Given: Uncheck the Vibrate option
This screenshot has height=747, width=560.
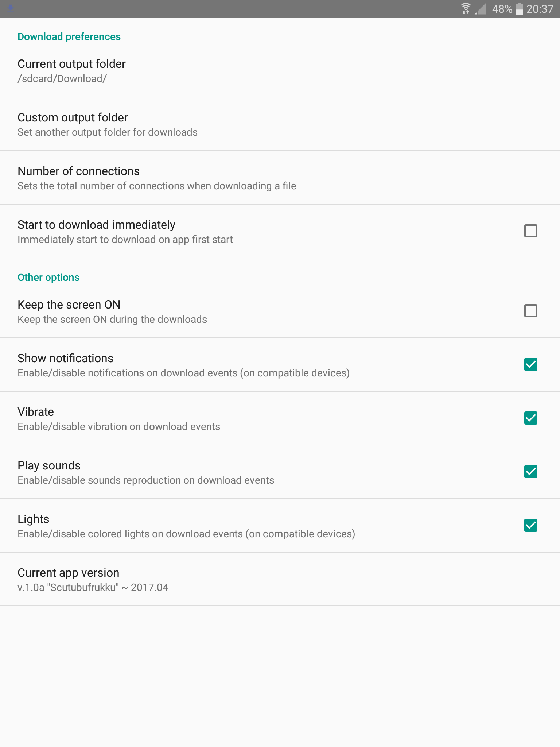Looking at the screenshot, I should tap(530, 418).
